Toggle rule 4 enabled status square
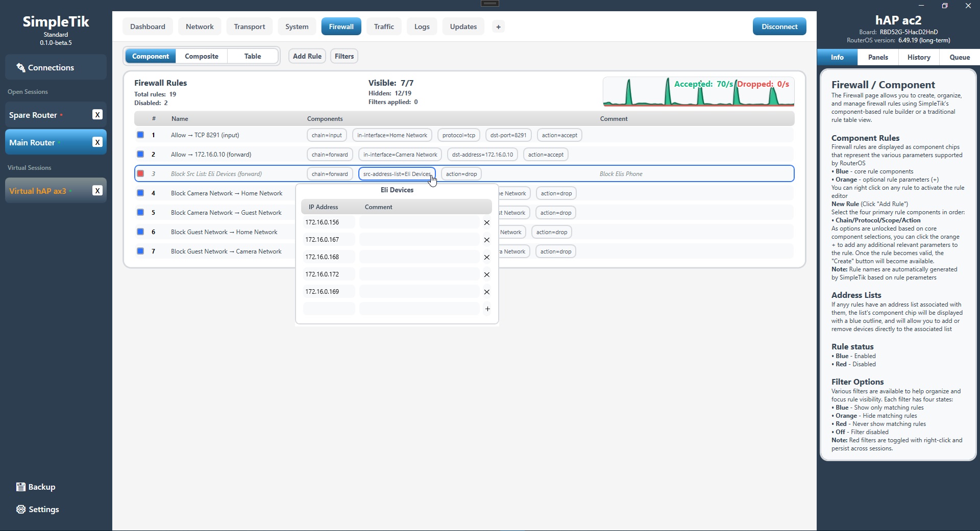This screenshot has height=531, width=980. pyautogui.click(x=140, y=193)
